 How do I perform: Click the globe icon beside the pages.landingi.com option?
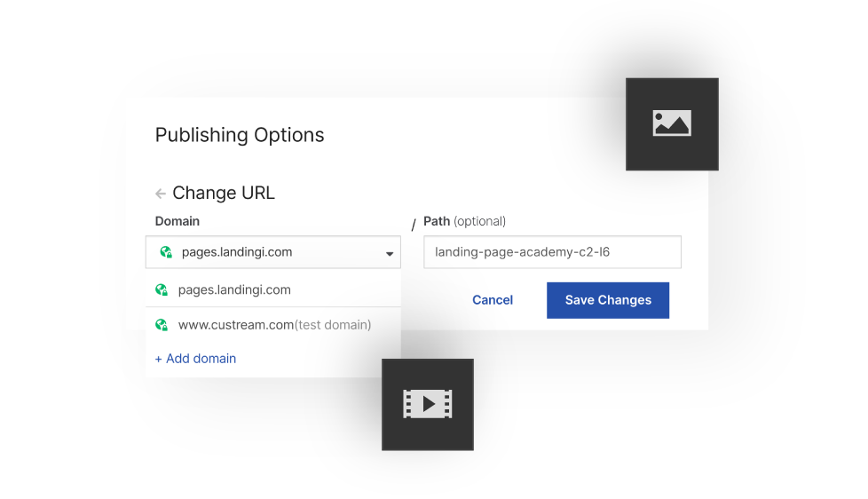click(162, 289)
